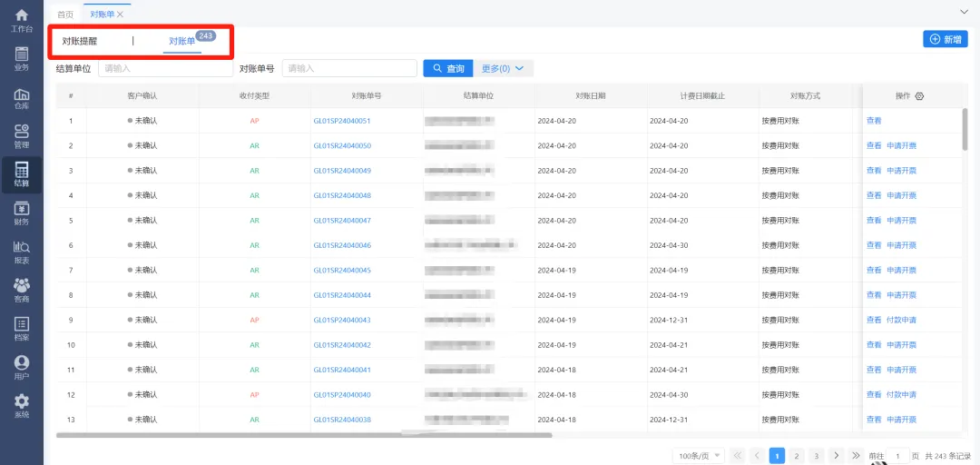980x465 pixels.
Task: Select page 2 in pagination
Action: [797, 456]
